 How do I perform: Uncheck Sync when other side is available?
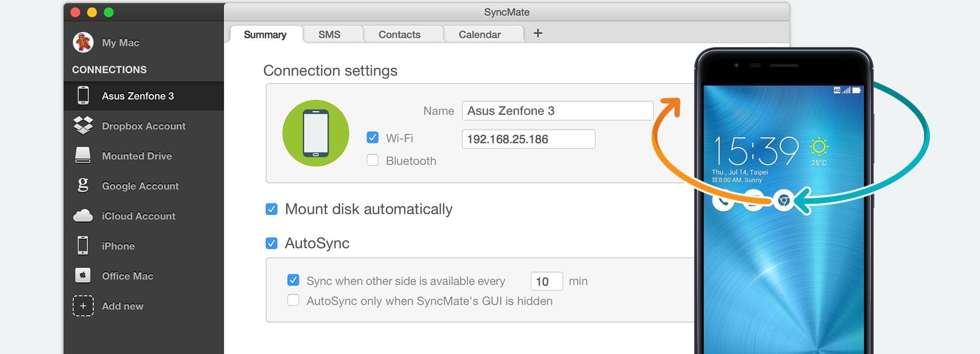pyautogui.click(x=293, y=281)
